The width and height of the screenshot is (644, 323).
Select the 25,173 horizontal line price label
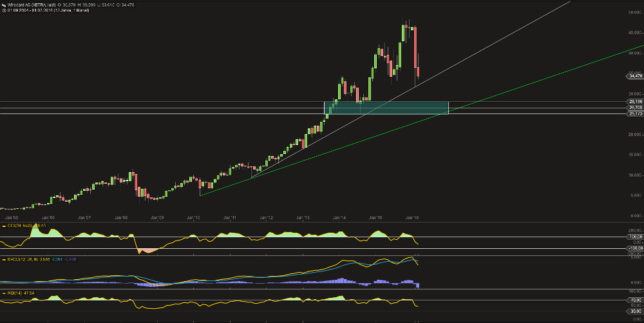(635, 113)
